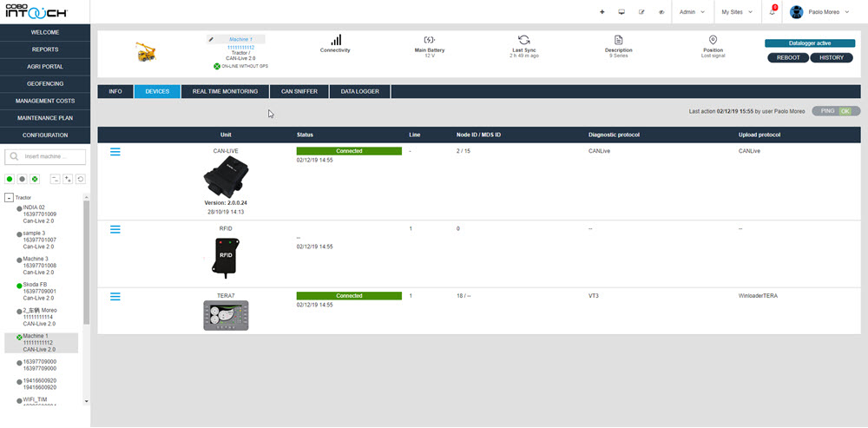Click the Machine 1 name link in header
868x428 pixels.
[x=240, y=39]
